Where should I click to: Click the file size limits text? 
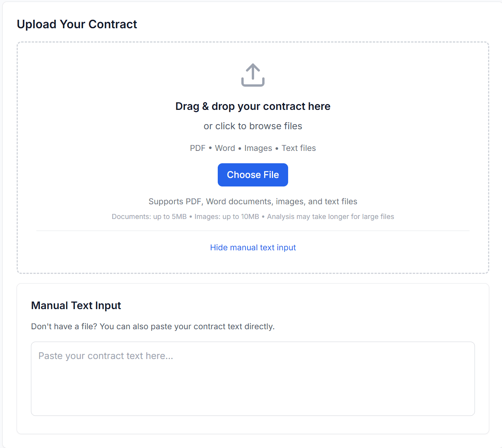coord(253,216)
